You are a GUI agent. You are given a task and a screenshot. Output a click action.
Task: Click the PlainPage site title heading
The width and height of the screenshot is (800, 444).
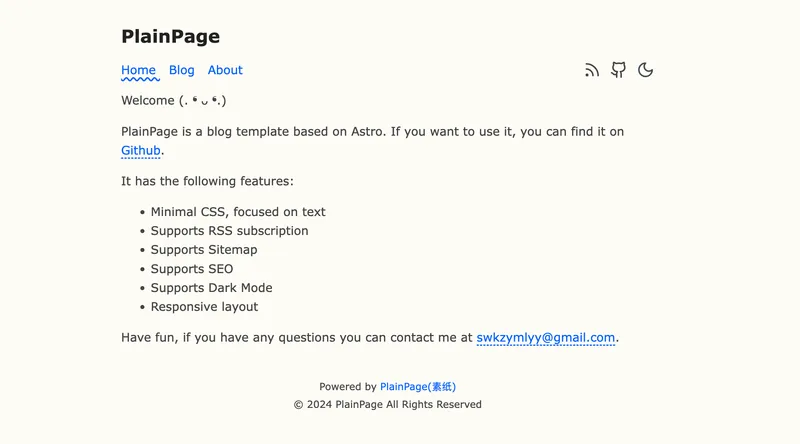[x=170, y=37]
